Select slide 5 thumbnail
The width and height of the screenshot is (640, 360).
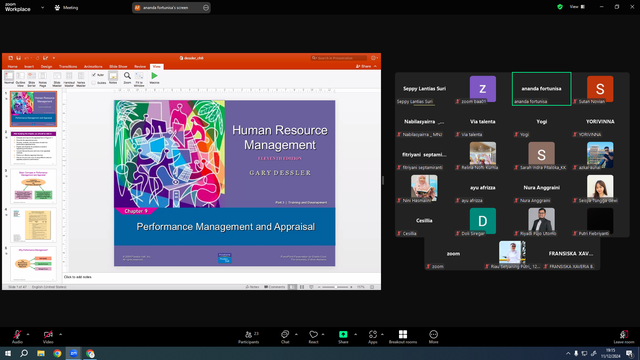(33, 263)
